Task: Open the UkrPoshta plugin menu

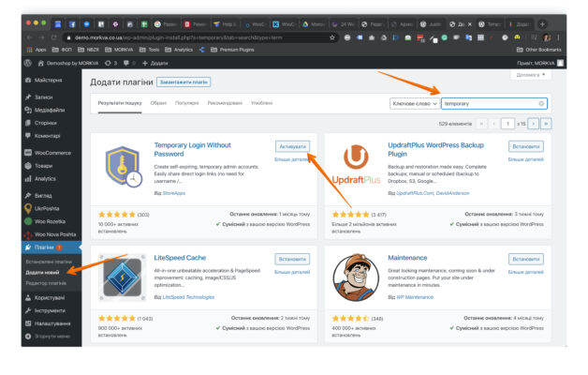Action: tap(47, 208)
